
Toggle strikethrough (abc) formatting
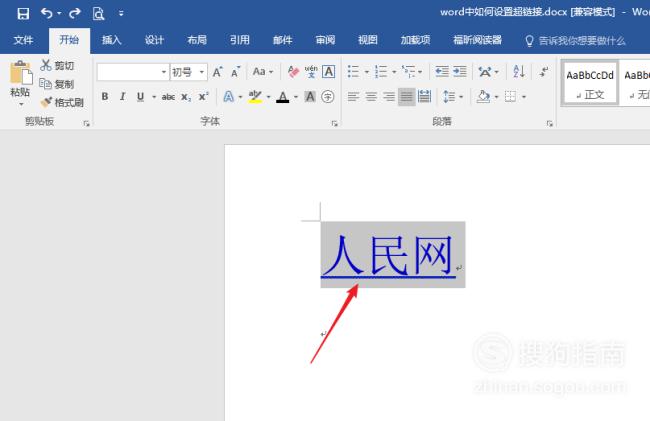tap(168, 97)
